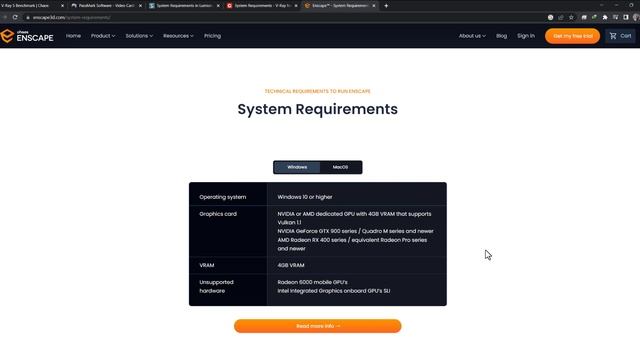Click 'Graphics card' row label
Image resolution: width=640 pixels, height=360 pixels.
point(218,214)
